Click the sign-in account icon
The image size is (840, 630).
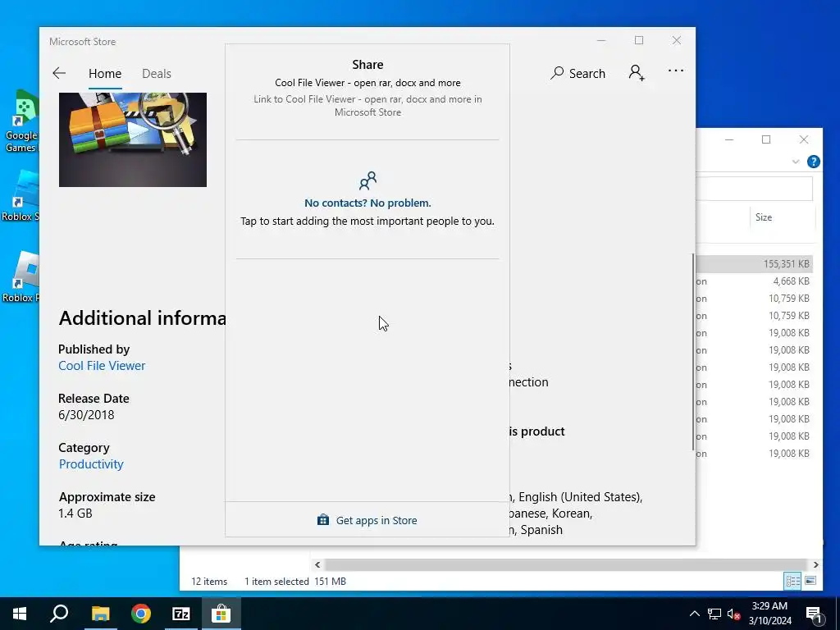pos(637,72)
